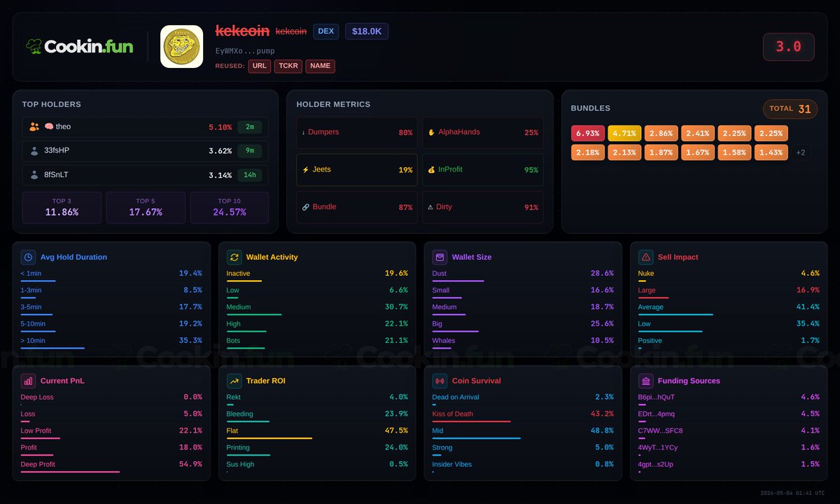Click the person icon beside 8fSnLT

pyautogui.click(x=34, y=175)
